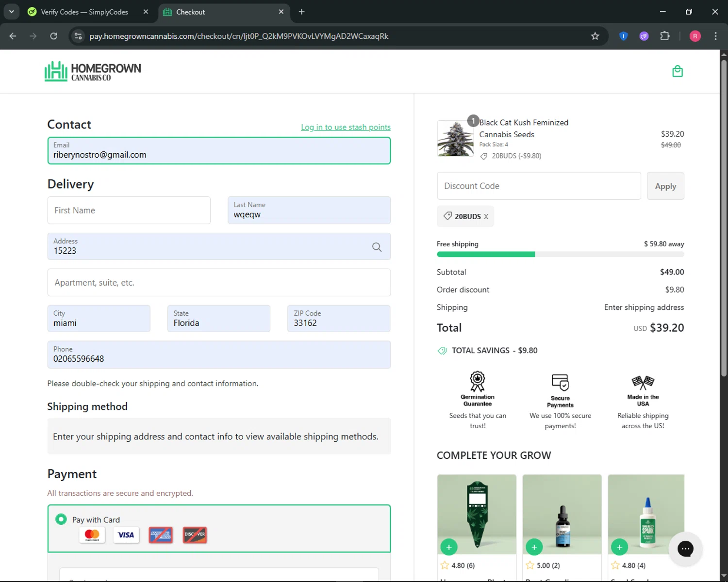The image size is (728, 582).
Task: Open a new browser tab
Action: [x=301, y=12]
